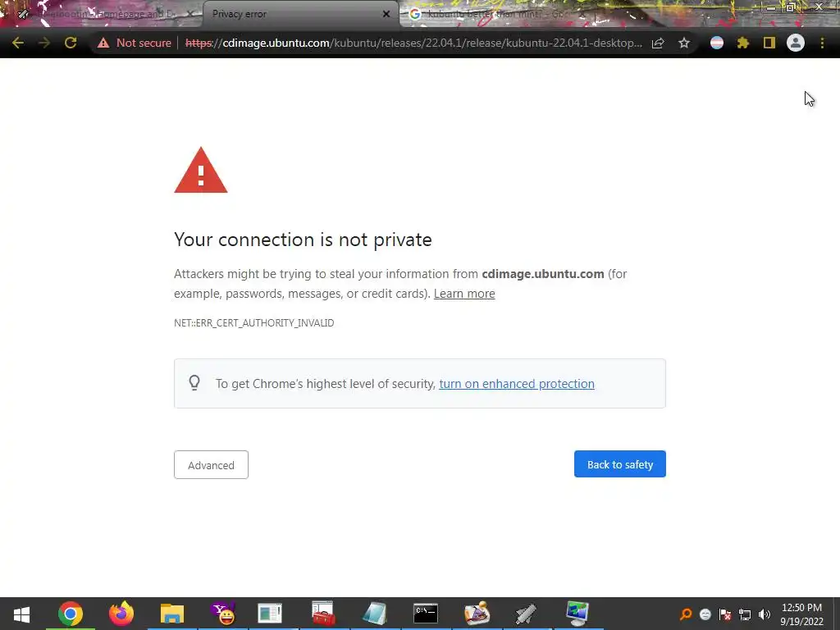Open the Learn more link
Image resolution: width=840 pixels, height=630 pixels.
(464, 294)
